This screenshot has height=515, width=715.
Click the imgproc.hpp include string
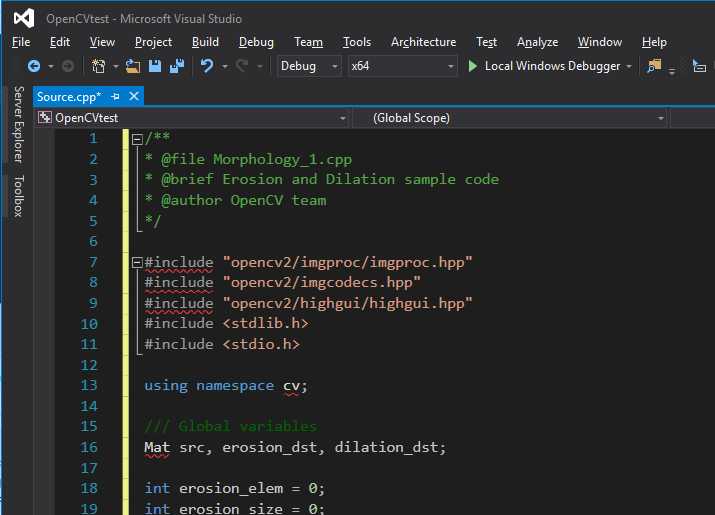pos(347,262)
